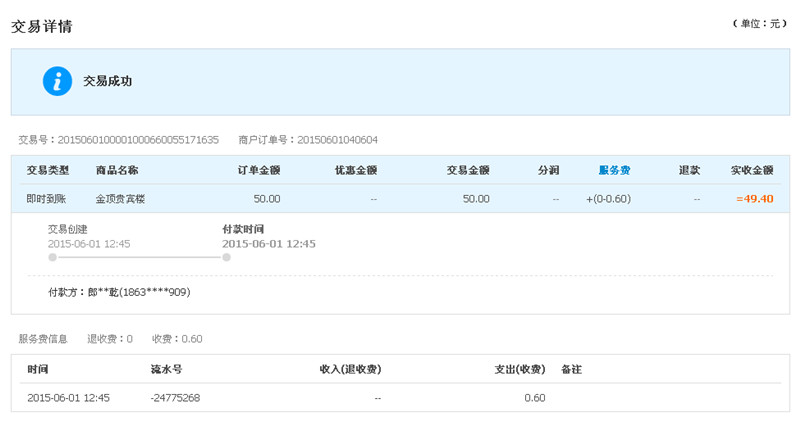This screenshot has width=800, height=430.
Task: Click the orange =49.40 received amount
Action: pos(755,199)
